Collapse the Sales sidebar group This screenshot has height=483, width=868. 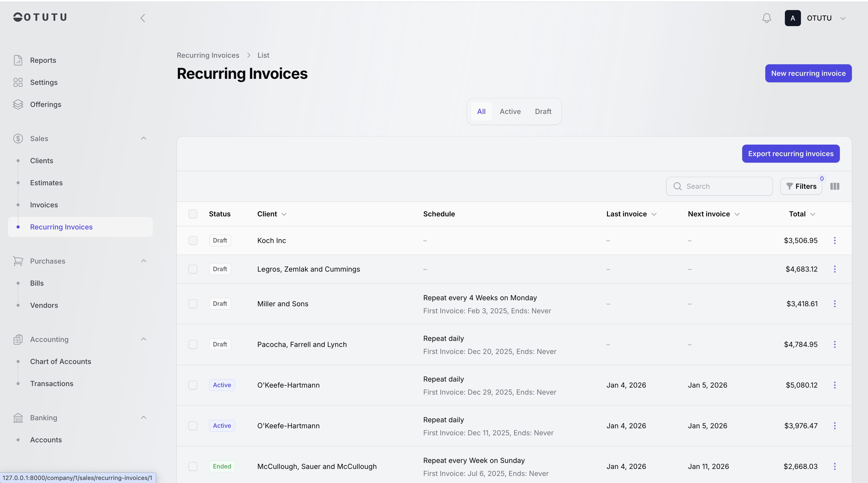144,138
